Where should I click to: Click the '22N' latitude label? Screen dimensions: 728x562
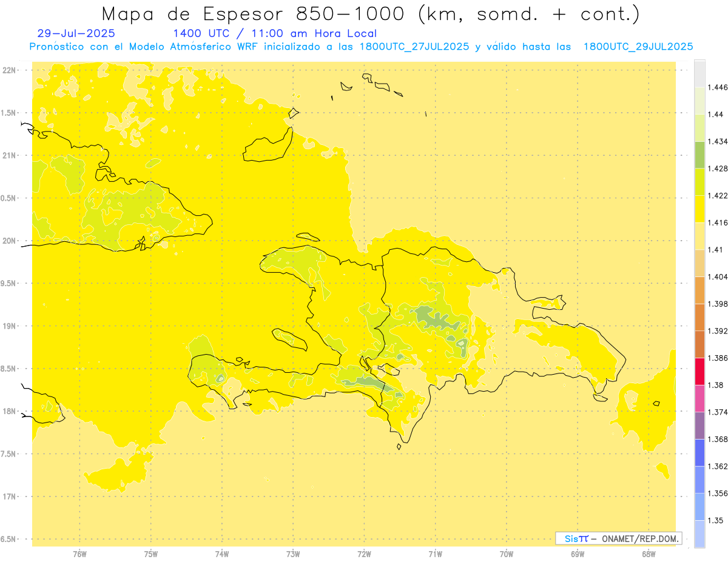(x=9, y=70)
